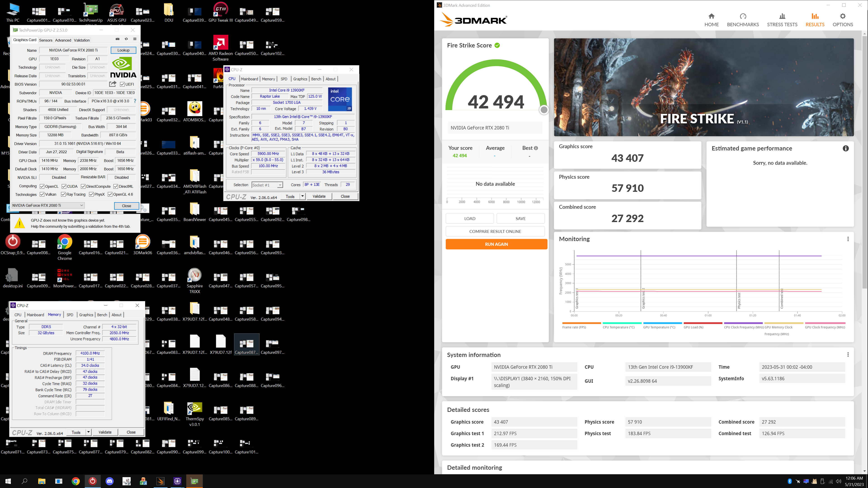
Task: Click the Best score info icon
Action: tap(536, 148)
